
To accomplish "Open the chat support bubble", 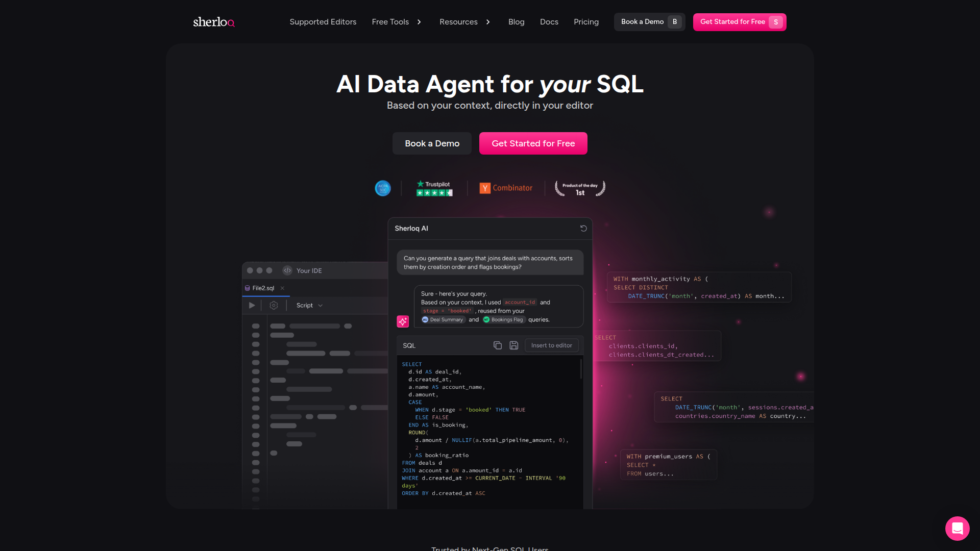I will click(x=957, y=528).
